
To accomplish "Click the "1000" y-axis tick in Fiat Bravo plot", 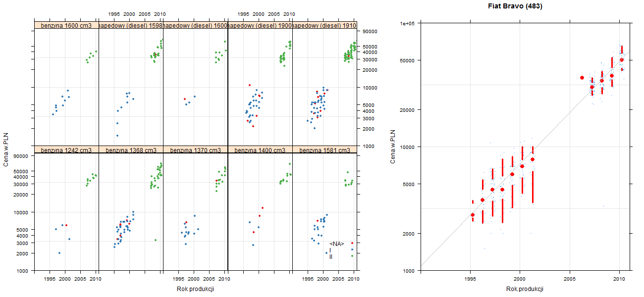I will tap(410, 271).
